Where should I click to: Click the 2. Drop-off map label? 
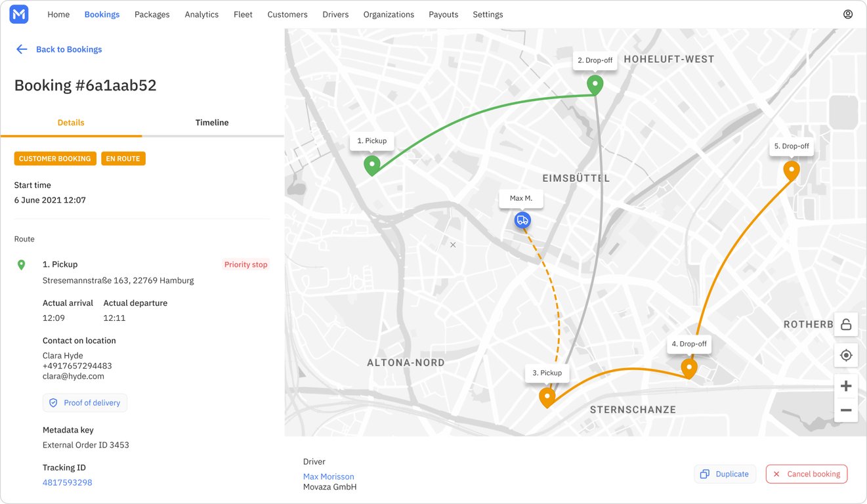click(595, 60)
